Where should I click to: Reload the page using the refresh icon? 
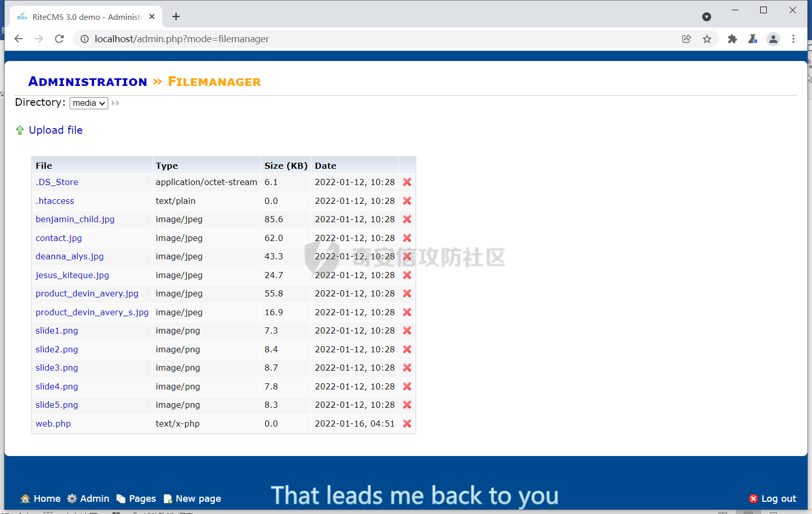tap(59, 39)
